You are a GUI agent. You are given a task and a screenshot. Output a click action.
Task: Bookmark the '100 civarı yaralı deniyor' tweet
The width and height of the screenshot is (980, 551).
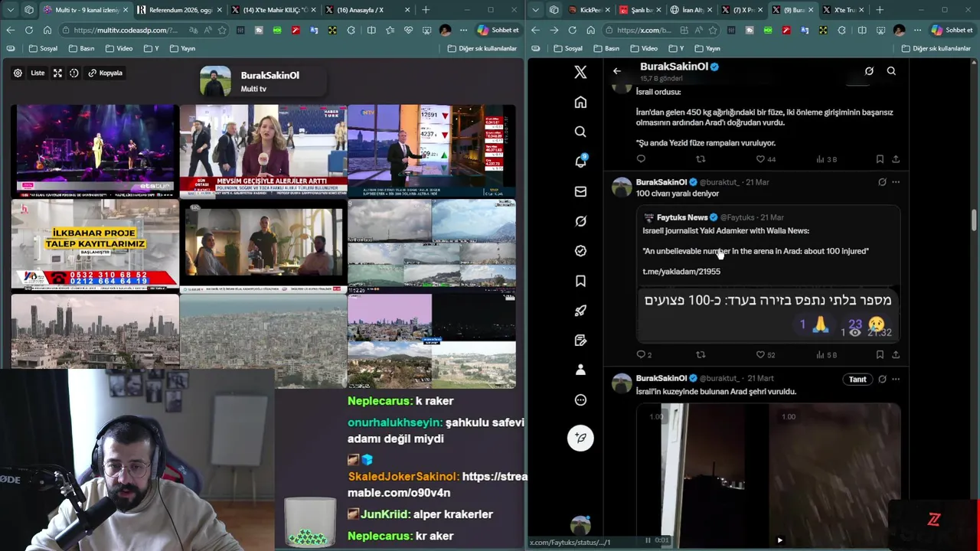pyautogui.click(x=880, y=354)
